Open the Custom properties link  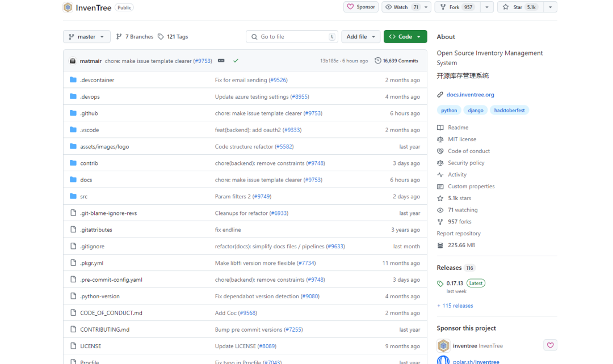(x=465, y=187)
